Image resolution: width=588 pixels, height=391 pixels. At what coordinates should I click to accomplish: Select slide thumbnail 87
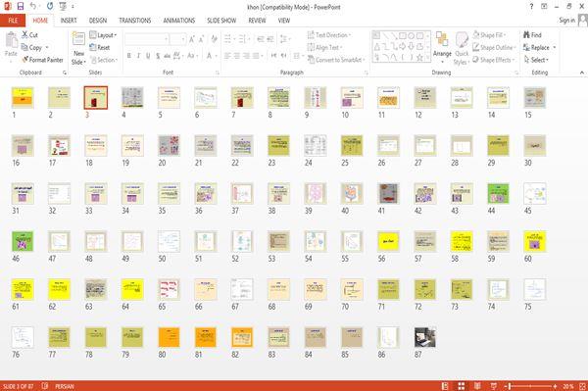coord(425,337)
